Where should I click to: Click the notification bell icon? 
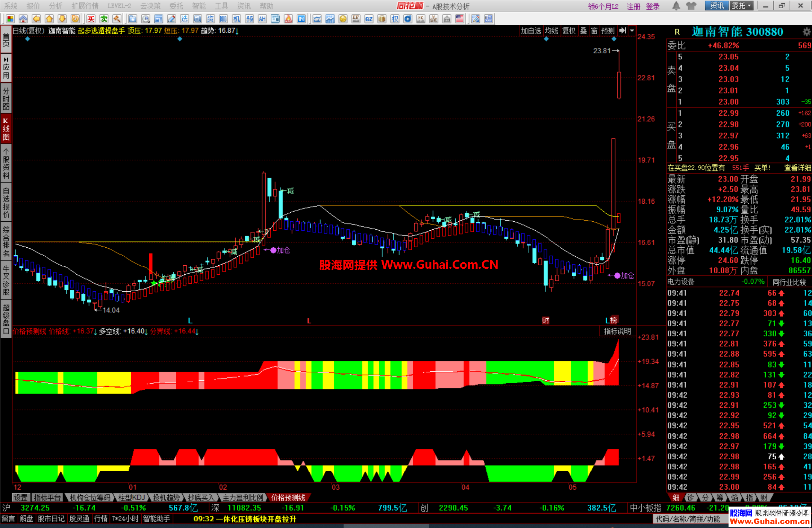[x=676, y=6]
